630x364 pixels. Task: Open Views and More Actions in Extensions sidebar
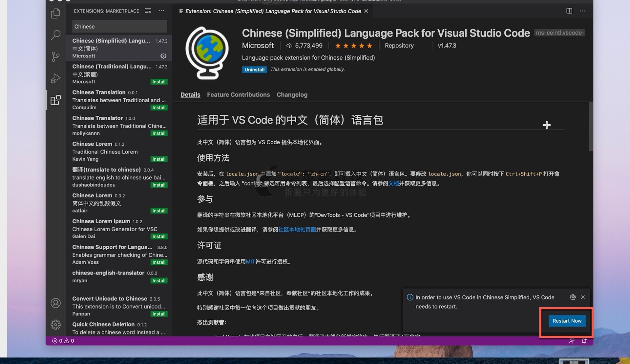pyautogui.click(x=161, y=11)
